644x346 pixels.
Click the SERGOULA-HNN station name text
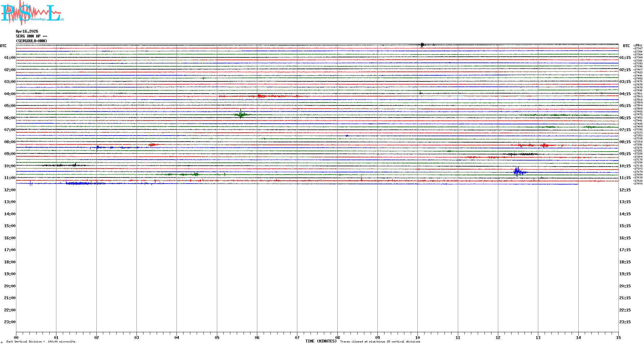point(31,41)
